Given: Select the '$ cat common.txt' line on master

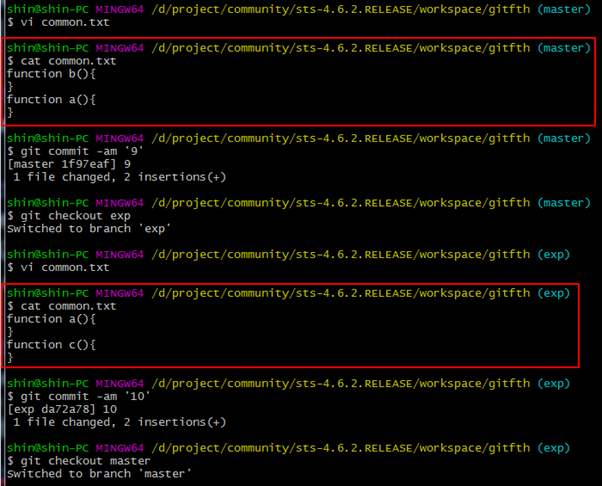Looking at the screenshot, I should 62,61.
